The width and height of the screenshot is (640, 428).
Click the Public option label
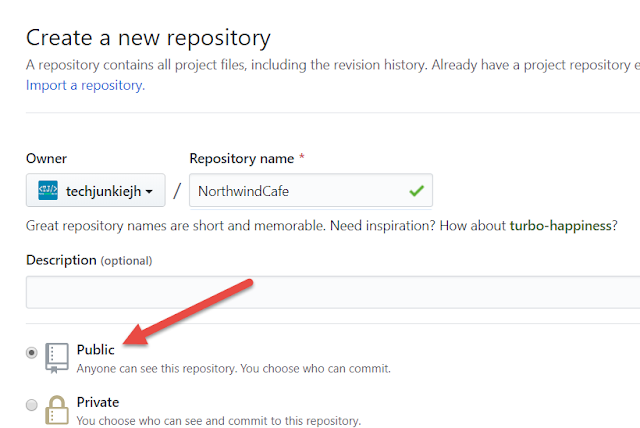[96, 350]
